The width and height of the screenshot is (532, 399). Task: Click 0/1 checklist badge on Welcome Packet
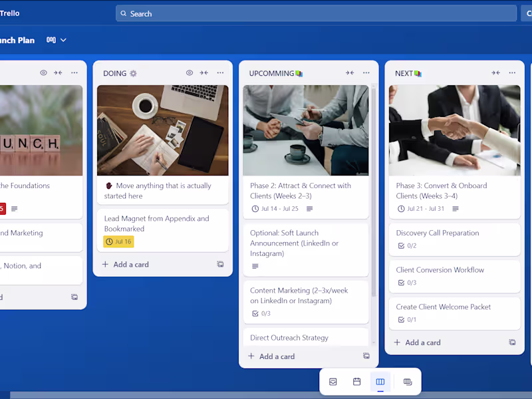click(x=407, y=320)
